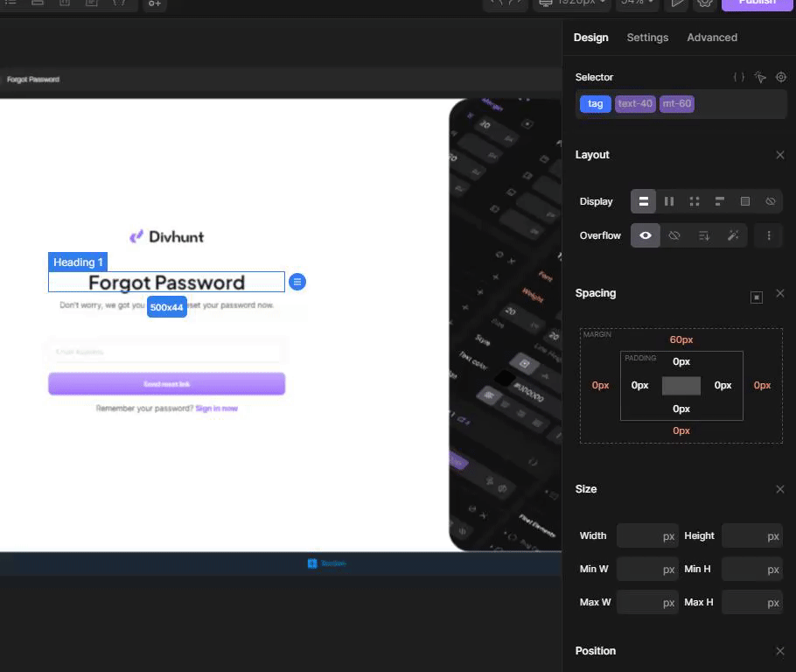Open the Max H px unit selector
The image size is (796, 672).
coord(773,603)
